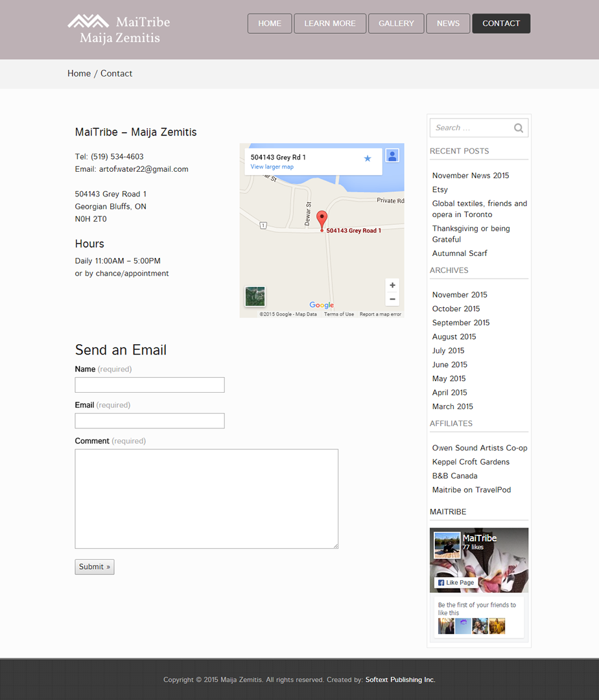Open the Etsy post
The height and width of the screenshot is (700, 599).
440,189
